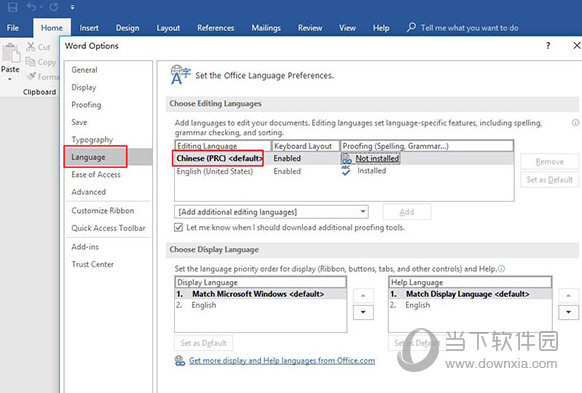582x393 pixels.
Task: Open the References ribbon tab
Action: coord(216,28)
